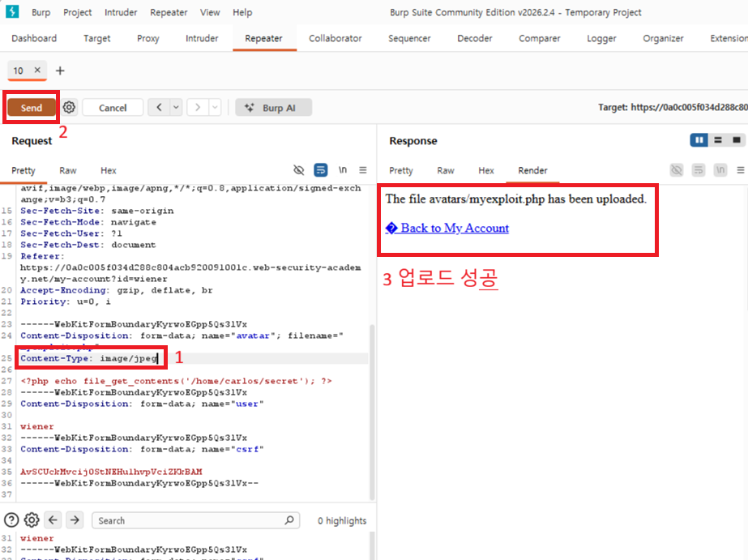748x560 pixels.
Task: Switch to top-bottom split layout
Action: tap(717, 139)
